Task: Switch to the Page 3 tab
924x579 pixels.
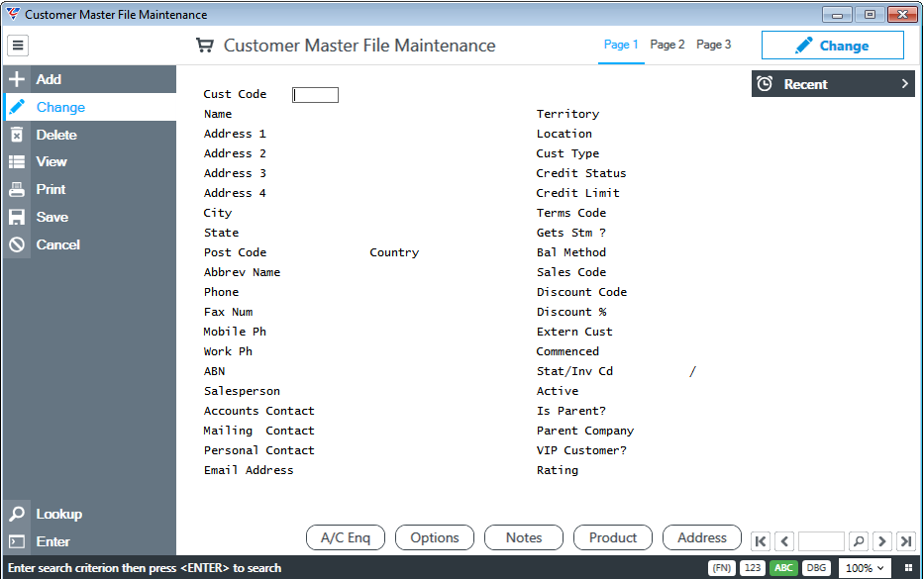Action: (714, 45)
